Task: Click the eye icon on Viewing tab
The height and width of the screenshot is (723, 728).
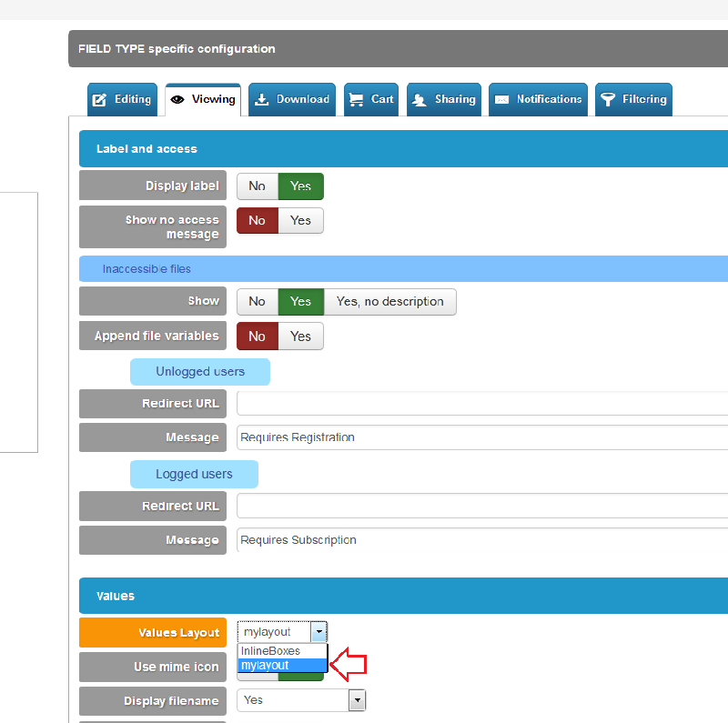Action: point(177,100)
